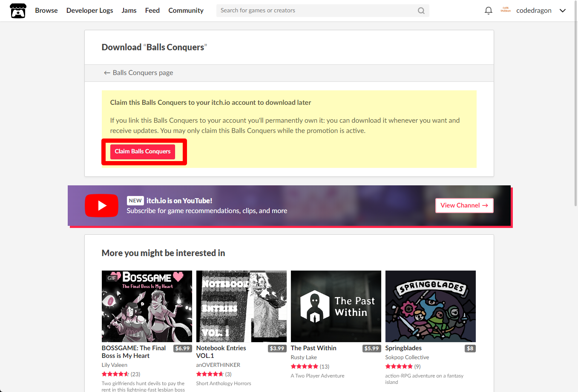The image size is (578, 392).
Task: Open the Browse menu
Action: click(x=46, y=11)
